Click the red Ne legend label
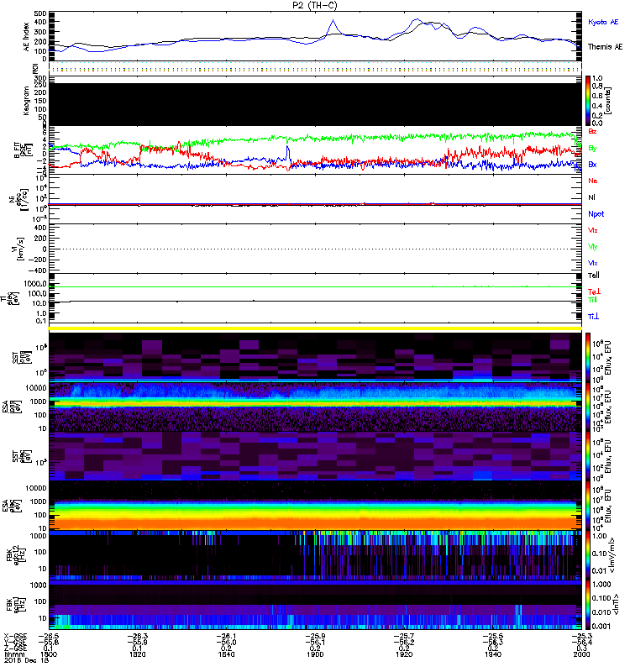Viewport: 630px width, 672px height. pos(593,181)
